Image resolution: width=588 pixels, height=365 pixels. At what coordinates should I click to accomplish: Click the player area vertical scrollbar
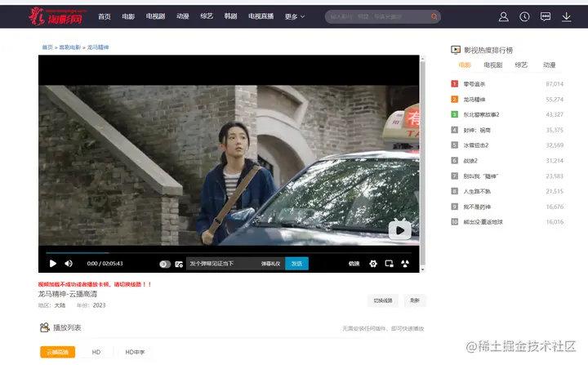(423, 163)
